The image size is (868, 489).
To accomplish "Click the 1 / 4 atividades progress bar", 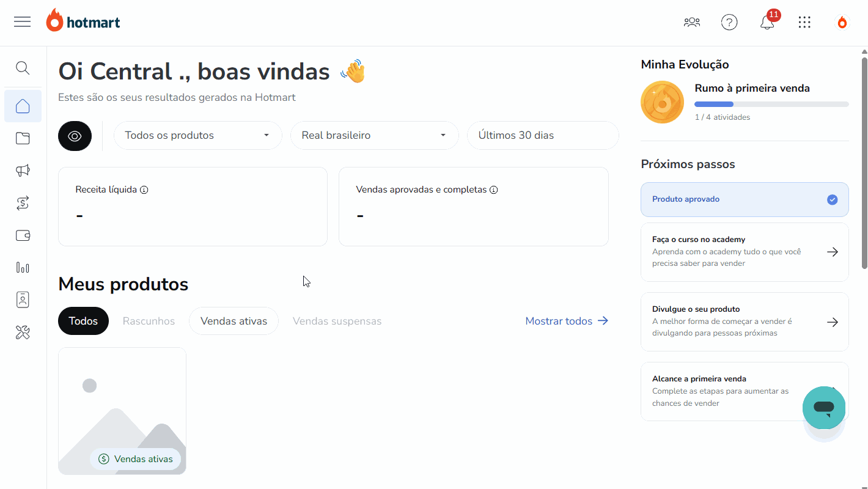I will click(771, 105).
